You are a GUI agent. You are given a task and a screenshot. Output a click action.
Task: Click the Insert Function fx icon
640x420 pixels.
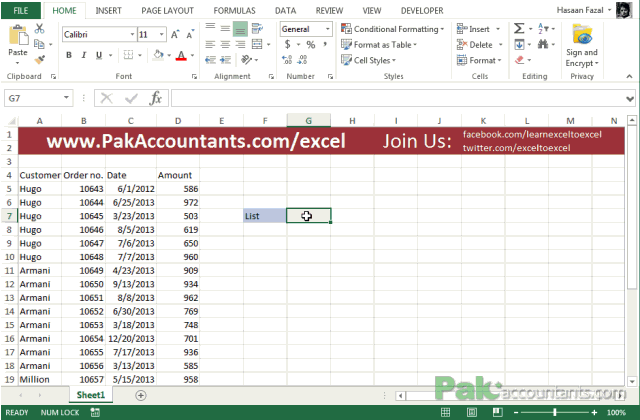coord(156,98)
